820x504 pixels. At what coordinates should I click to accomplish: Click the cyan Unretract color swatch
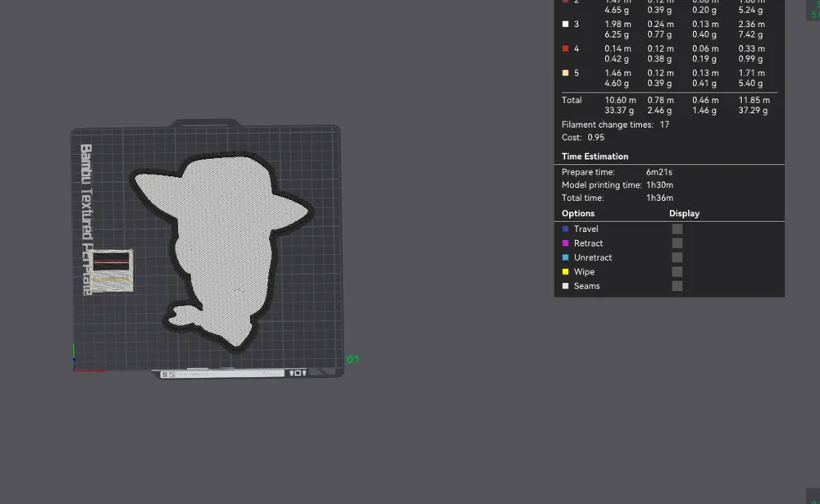tap(565, 257)
